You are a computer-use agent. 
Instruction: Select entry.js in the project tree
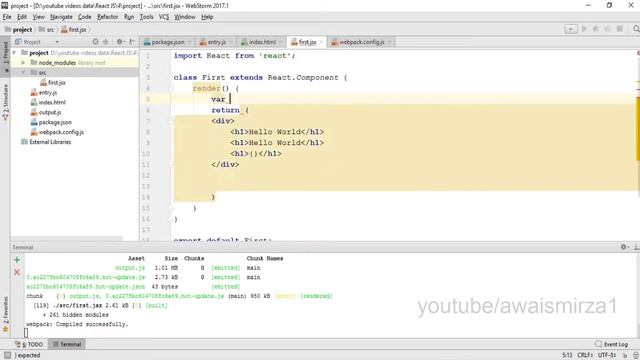coord(44,93)
